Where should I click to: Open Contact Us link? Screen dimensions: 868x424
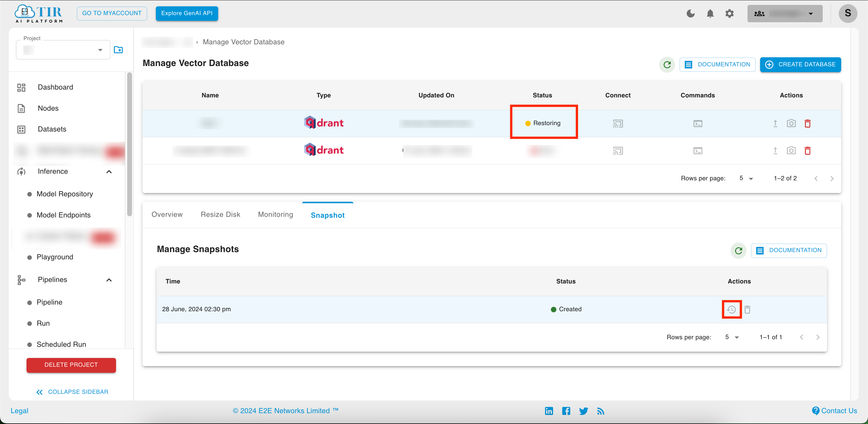pyautogui.click(x=834, y=411)
